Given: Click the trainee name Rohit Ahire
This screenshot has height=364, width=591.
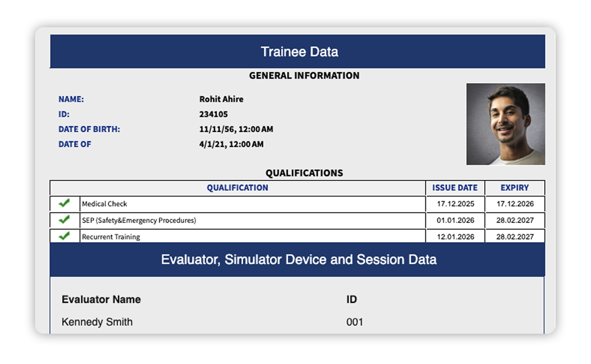Looking at the screenshot, I should click(x=221, y=99).
